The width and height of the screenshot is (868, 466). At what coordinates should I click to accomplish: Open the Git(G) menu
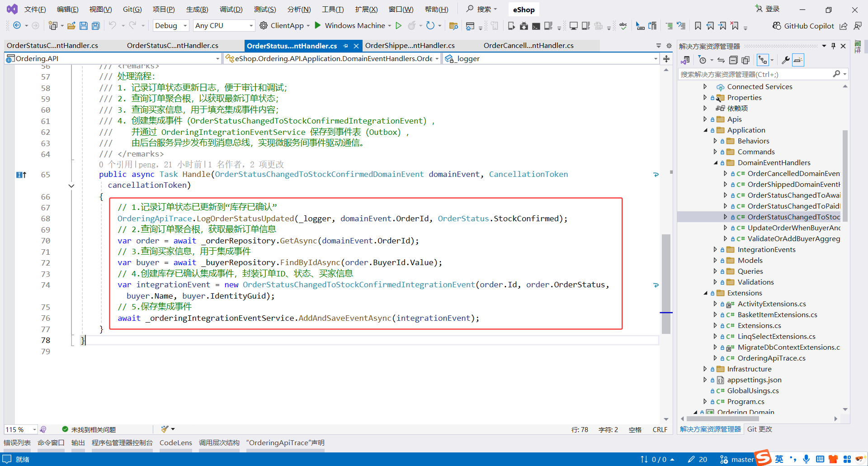point(132,10)
